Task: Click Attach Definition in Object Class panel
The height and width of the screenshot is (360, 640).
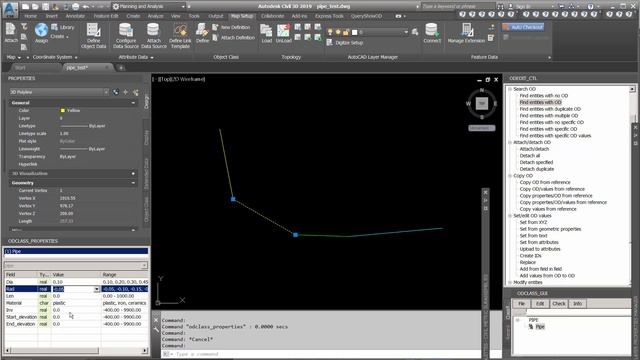Action: [x=233, y=38]
